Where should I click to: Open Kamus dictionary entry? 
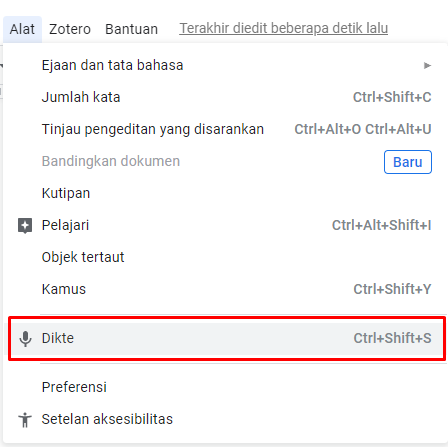pos(225,289)
